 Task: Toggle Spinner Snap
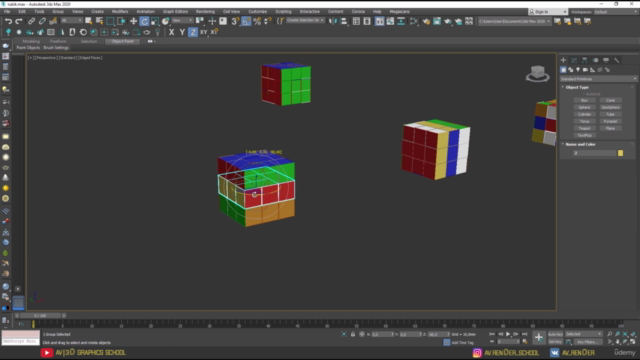(x=268, y=21)
